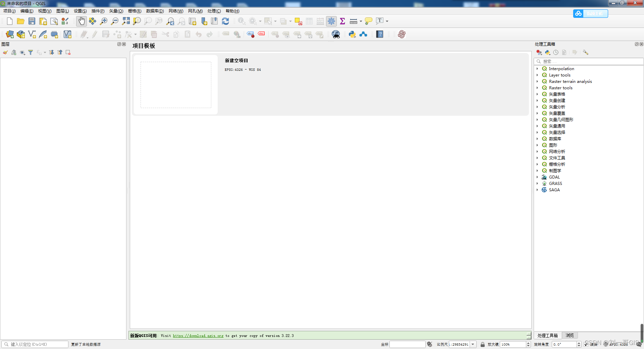Open the text annotation dropdown arrow
This screenshot has width=644, height=349.
tap(387, 21)
